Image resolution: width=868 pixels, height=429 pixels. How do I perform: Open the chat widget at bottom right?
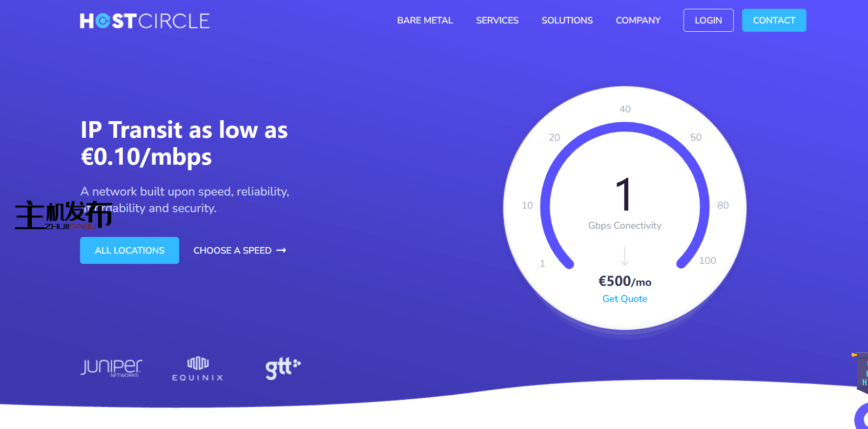pyautogui.click(x=863, y=418)
